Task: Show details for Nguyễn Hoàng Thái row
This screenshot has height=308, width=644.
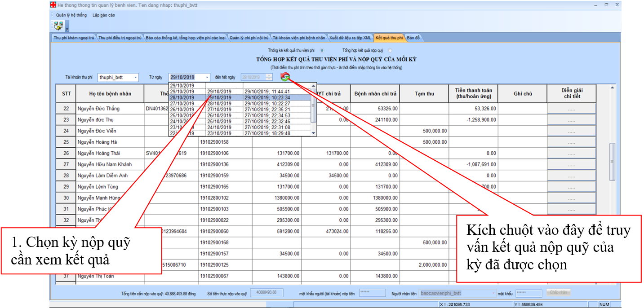Action: [571, 154]
